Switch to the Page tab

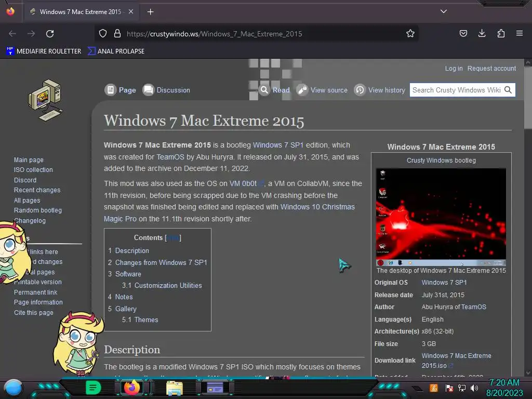[121, 90]
